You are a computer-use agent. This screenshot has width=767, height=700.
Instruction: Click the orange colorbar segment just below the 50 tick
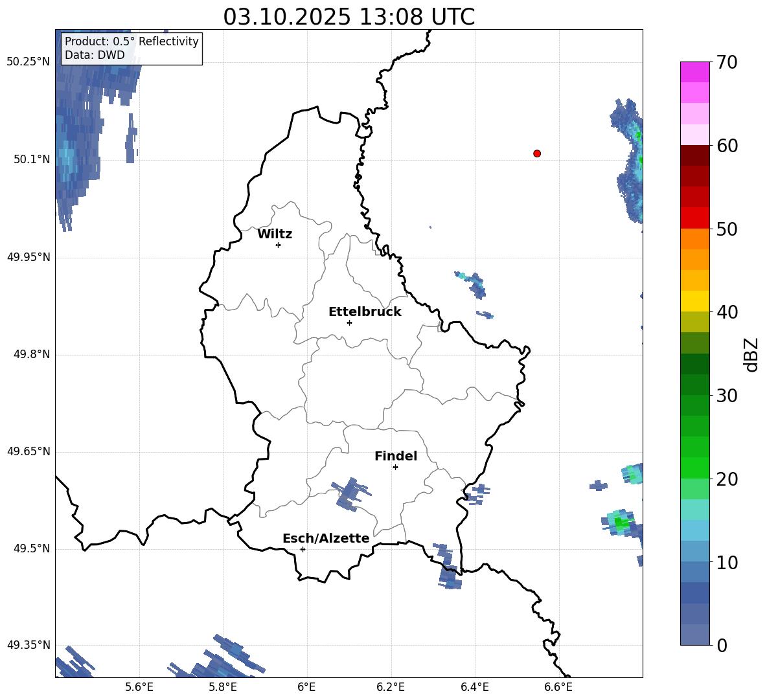click(694, 239)
